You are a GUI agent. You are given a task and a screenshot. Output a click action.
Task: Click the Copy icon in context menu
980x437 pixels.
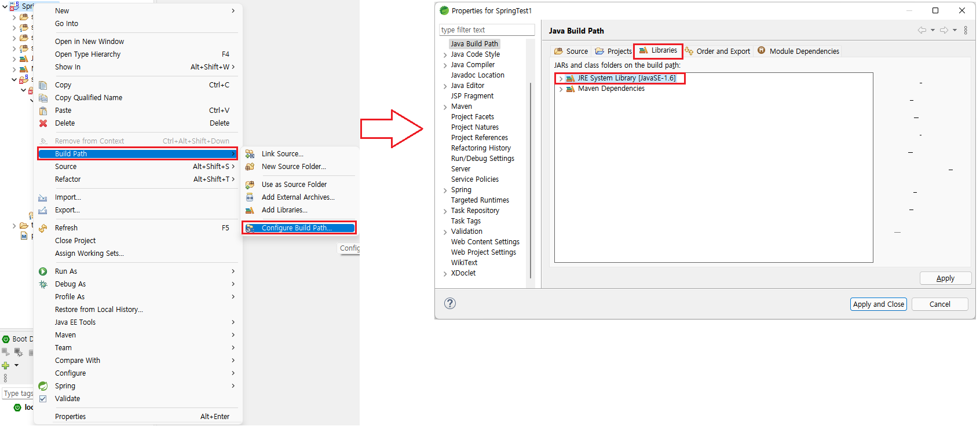(x=43, y=85)
